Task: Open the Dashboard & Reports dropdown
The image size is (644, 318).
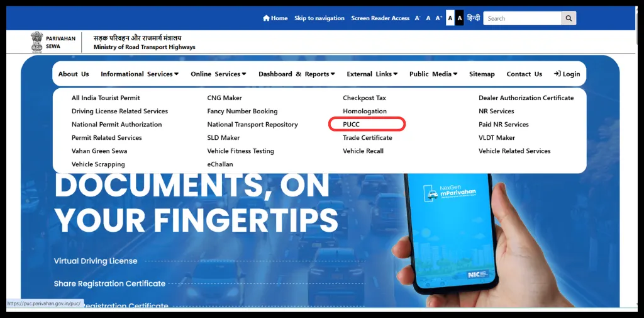Action: click(296, 74)
